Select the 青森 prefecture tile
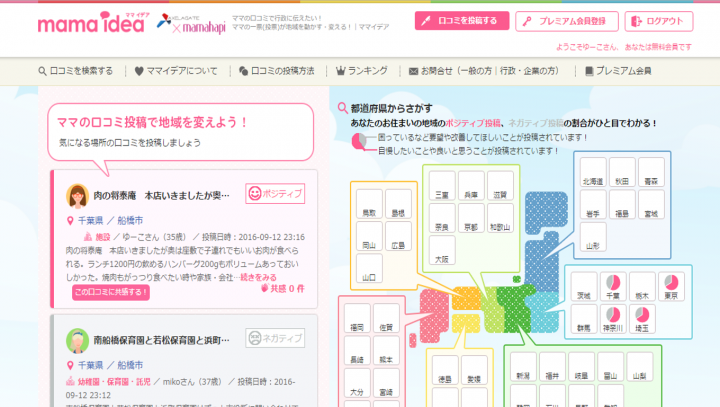The image size is (720, 407). (x=651, y=172)
